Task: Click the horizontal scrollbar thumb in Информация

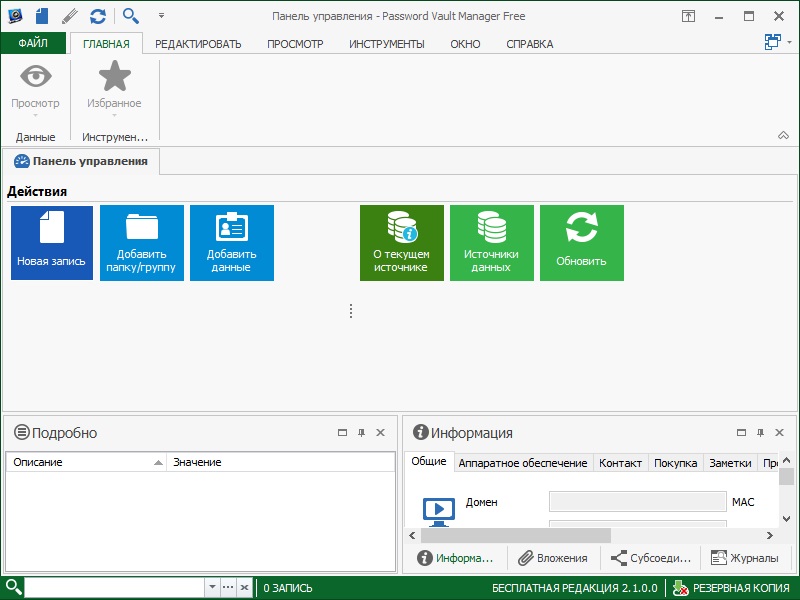Action: click(x=515, y=535)
